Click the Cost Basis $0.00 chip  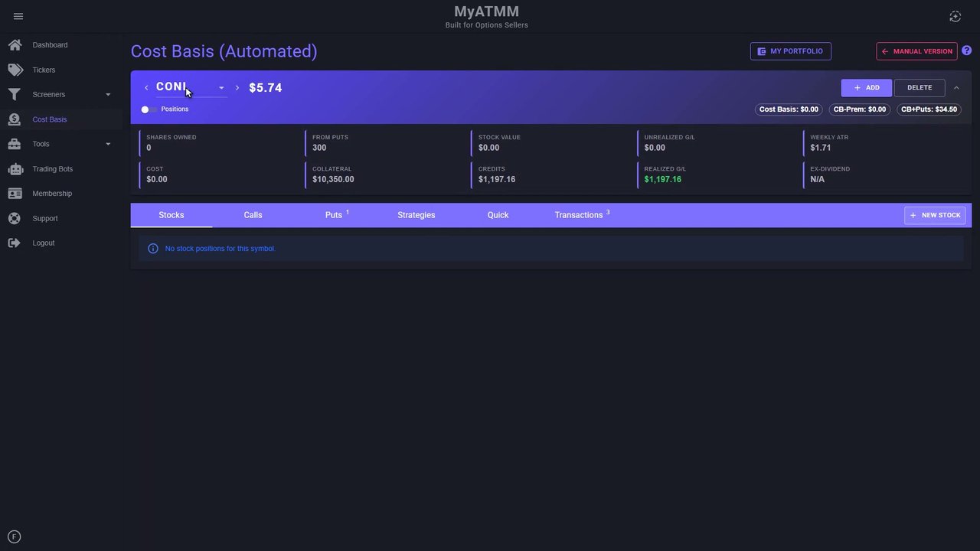pyautogui.click(x=789, y=109)
